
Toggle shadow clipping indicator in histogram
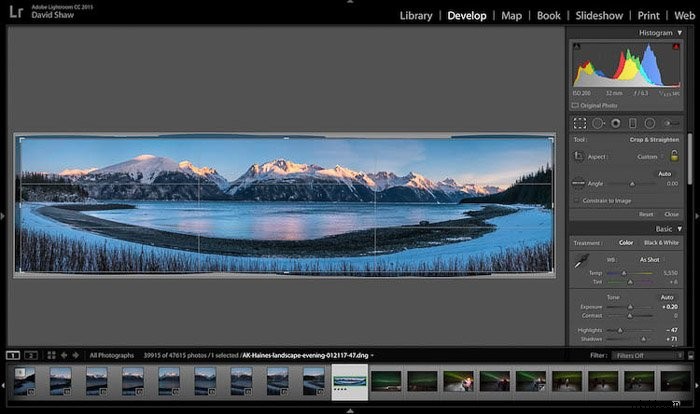coord(577,46)
